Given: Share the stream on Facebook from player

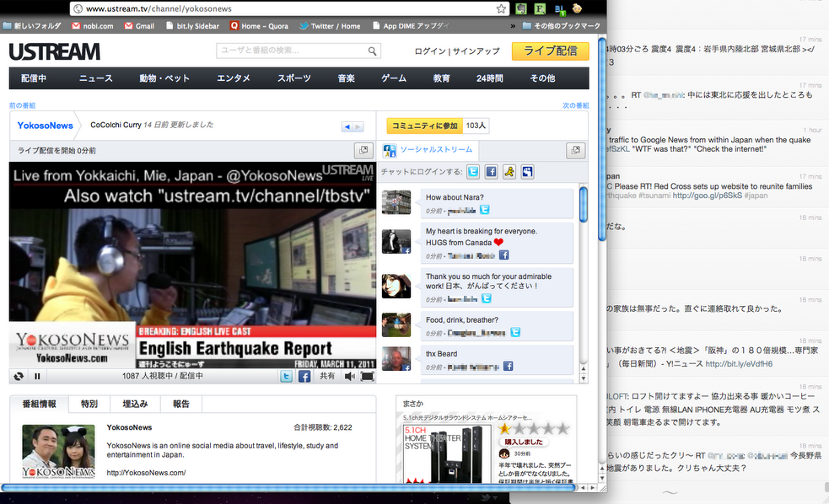Looking at the screenshot, I should [x=304, y=376].
